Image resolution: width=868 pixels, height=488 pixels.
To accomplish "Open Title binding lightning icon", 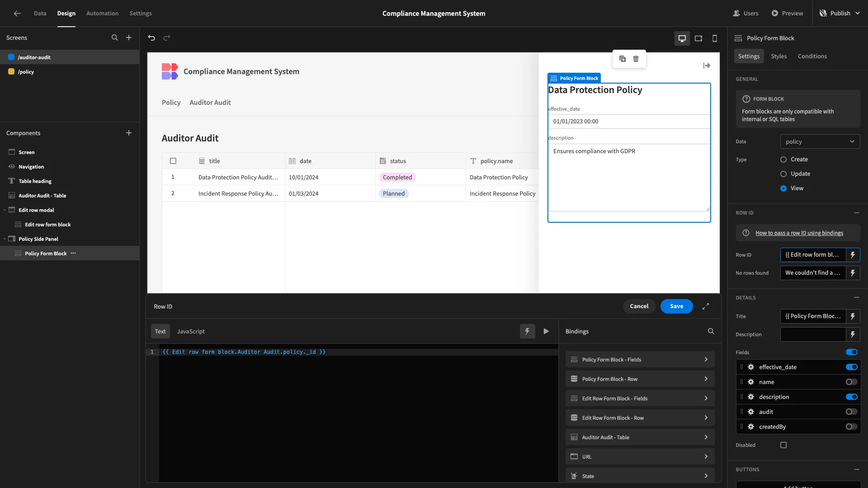I will [853, 316].
